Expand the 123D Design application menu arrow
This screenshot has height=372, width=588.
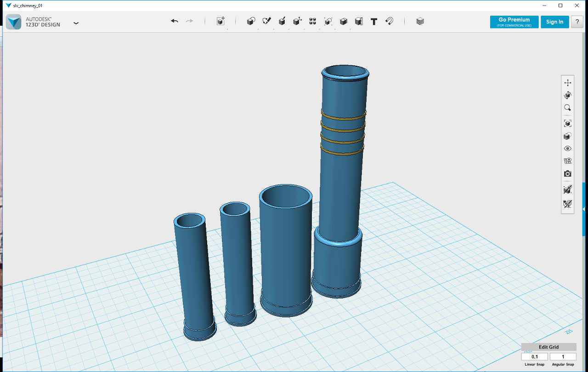[76, 23]
